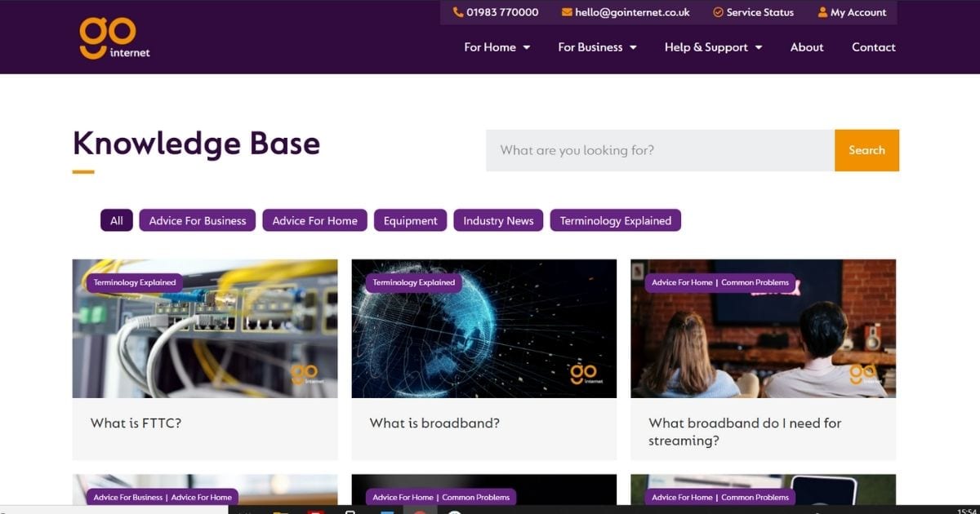Viewport: 980px width, 514px height.
Task: Select the All category filter
Action: (x=117, y=220)
